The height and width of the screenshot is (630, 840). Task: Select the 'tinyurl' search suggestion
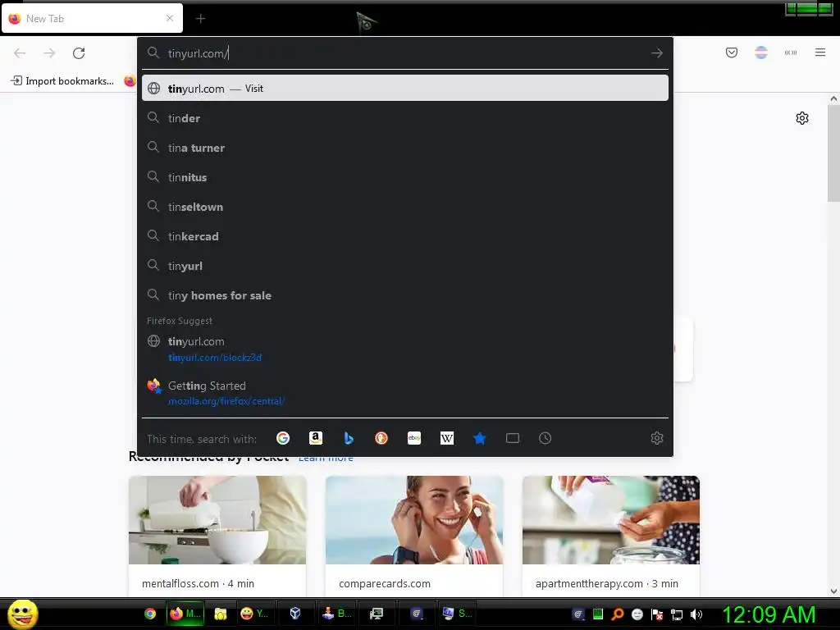[x=405, y=266]
